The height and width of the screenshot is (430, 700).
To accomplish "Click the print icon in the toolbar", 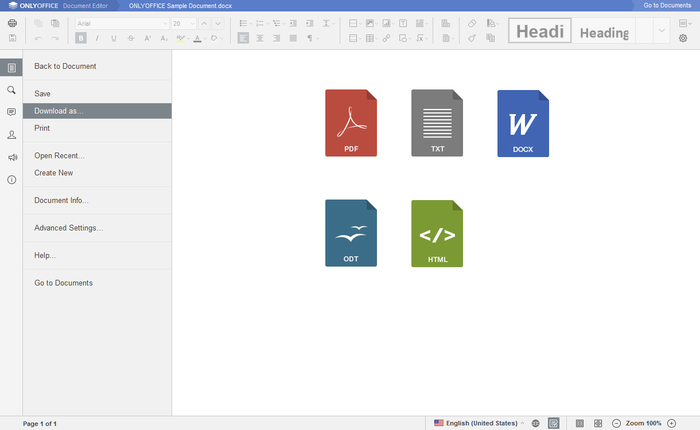I will click(x=12, y=23).
